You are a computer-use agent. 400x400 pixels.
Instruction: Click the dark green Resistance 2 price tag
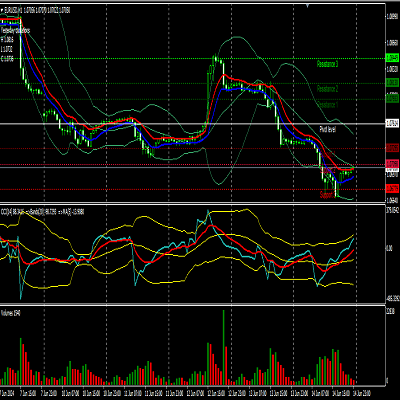pyautogui.click(x=392, y=82)
